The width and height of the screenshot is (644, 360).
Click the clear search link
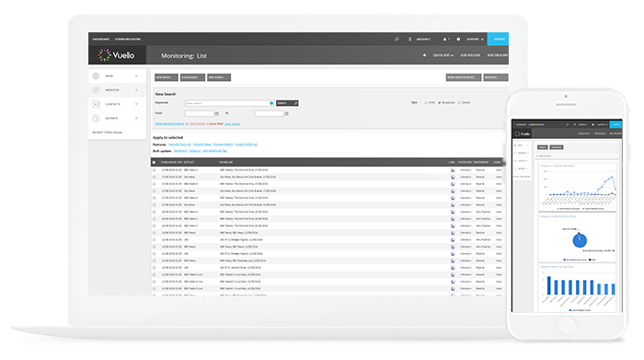point(233,123)
